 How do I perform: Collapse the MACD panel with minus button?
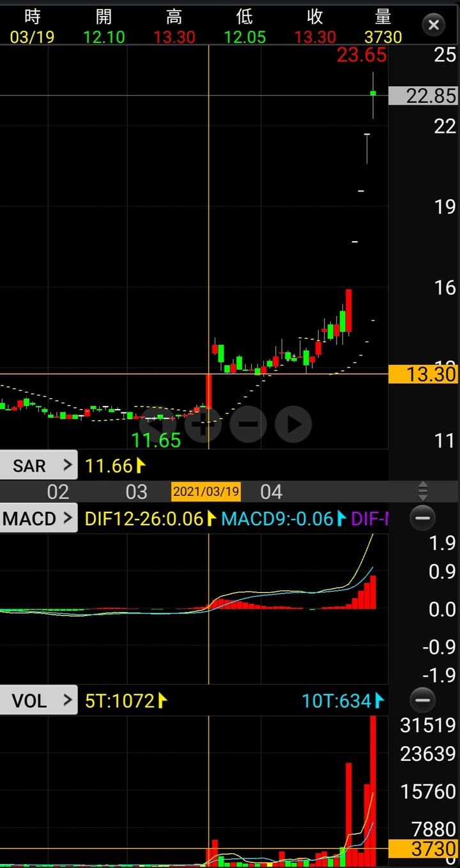point(422,518)
